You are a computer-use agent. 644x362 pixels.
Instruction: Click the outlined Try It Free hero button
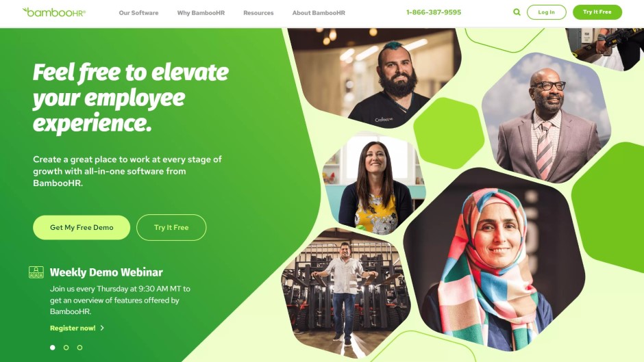pyautogui.click(x=171, y=227)
